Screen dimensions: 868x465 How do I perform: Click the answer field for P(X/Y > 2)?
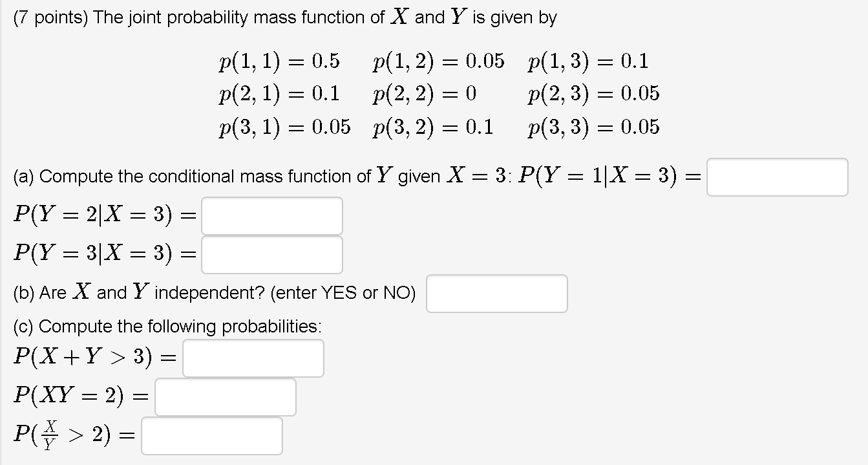(212, 436)
